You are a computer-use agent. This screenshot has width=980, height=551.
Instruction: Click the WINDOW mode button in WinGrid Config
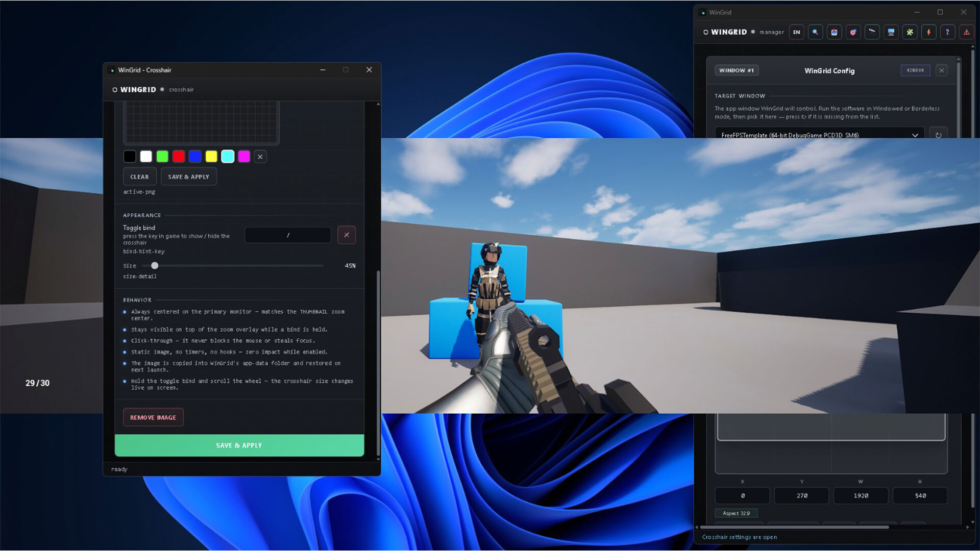[x=915, y=70]
